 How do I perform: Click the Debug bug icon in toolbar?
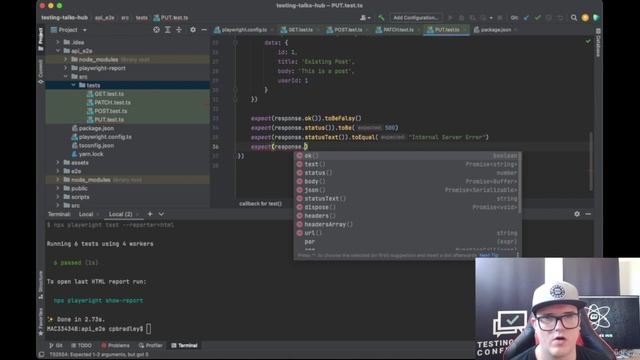click(x=462, y=18)
